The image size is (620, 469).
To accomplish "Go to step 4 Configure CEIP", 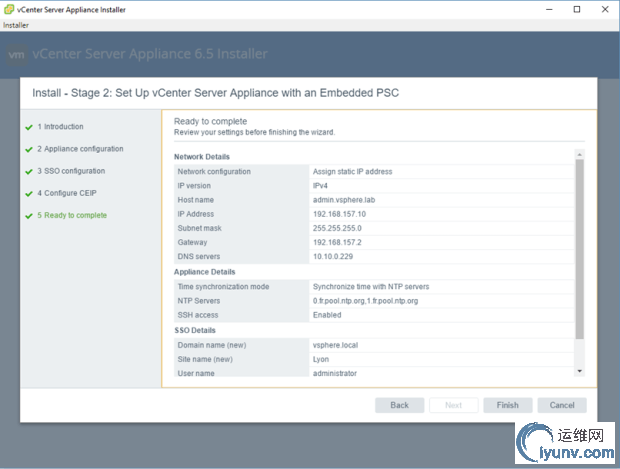I will click(x=67, y=193).
